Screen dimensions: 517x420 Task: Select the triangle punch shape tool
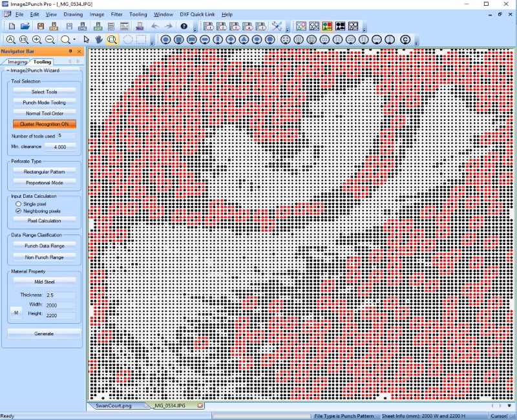pos(244,39)
